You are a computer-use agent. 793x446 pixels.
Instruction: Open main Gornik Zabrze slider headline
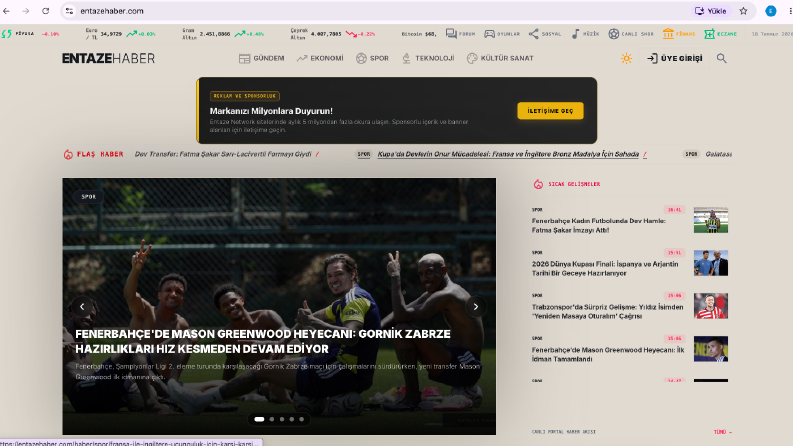(262, 341)
